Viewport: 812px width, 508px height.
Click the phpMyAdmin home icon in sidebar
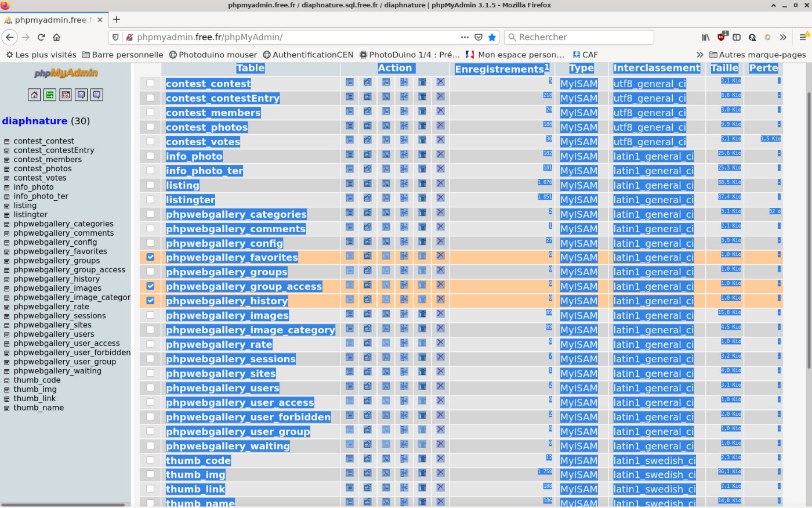(34, 95)
